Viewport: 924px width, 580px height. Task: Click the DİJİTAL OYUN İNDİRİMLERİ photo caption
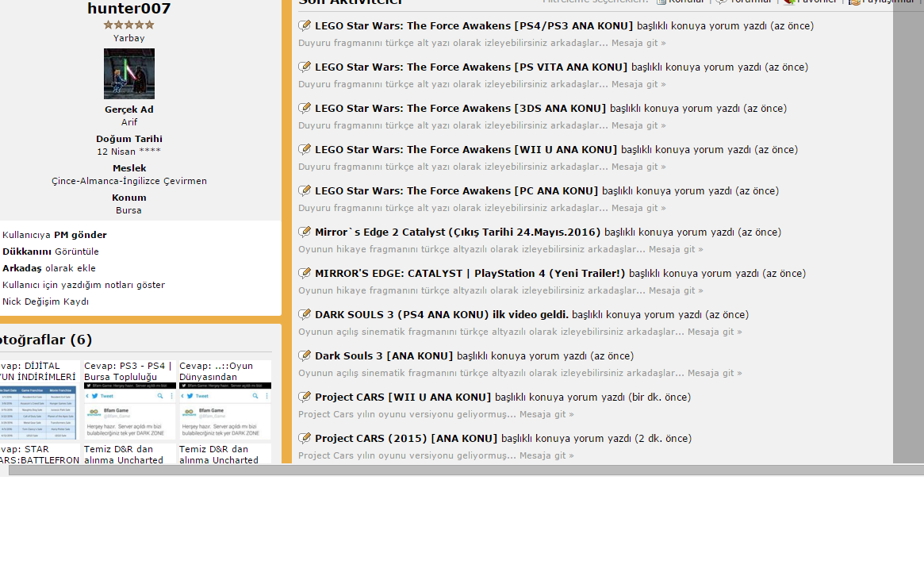click(38, 371)
